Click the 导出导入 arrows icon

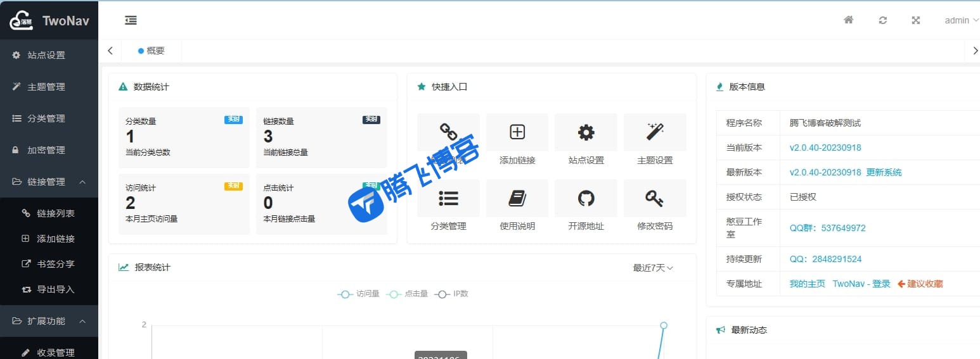click(x=26, y=289)
